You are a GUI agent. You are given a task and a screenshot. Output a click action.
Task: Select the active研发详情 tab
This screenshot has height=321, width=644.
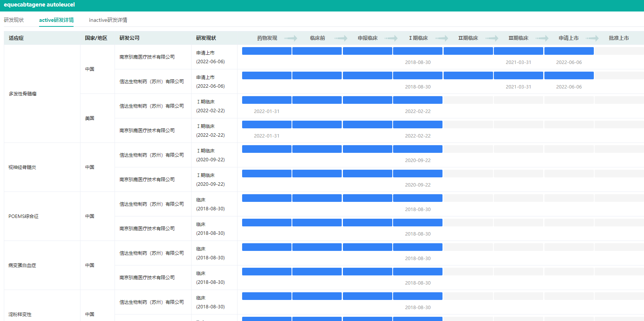point(56,20)
